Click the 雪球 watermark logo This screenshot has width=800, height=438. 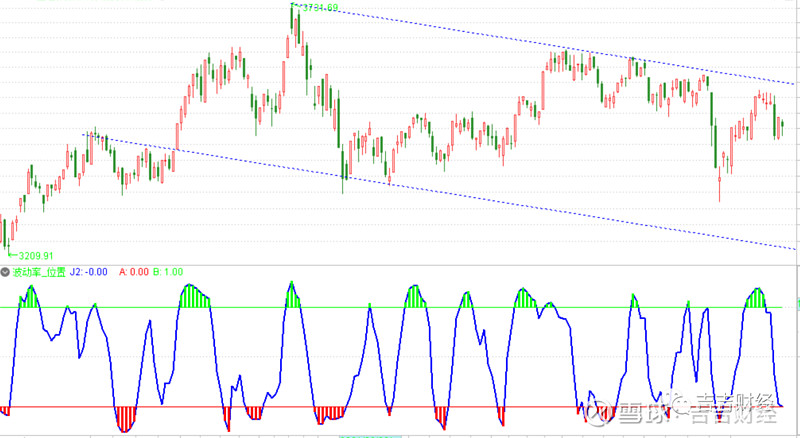[x=626, y=411]
